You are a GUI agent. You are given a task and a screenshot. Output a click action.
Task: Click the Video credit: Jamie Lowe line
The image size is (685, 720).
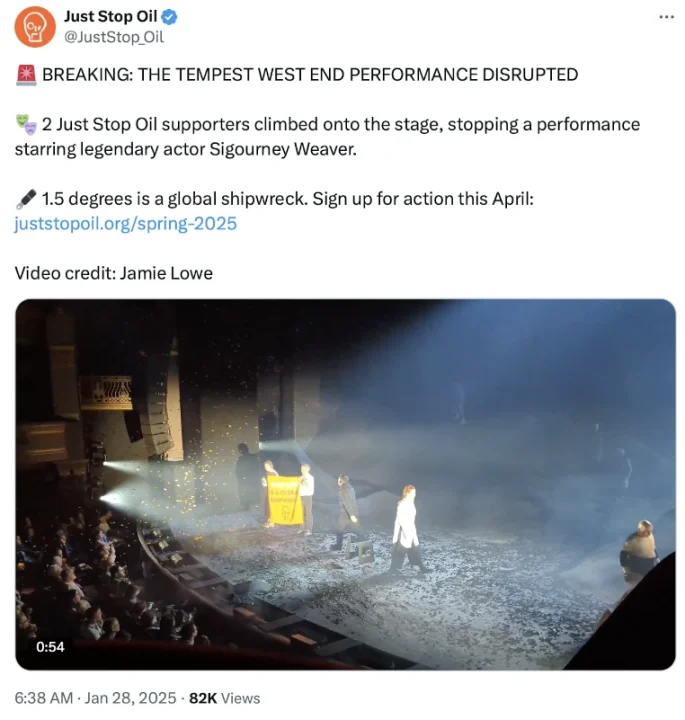click(x=114, y=273)
